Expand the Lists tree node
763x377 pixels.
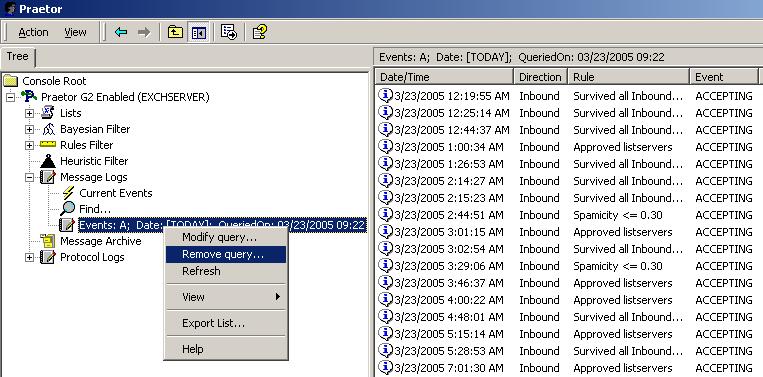click(29, 113)
